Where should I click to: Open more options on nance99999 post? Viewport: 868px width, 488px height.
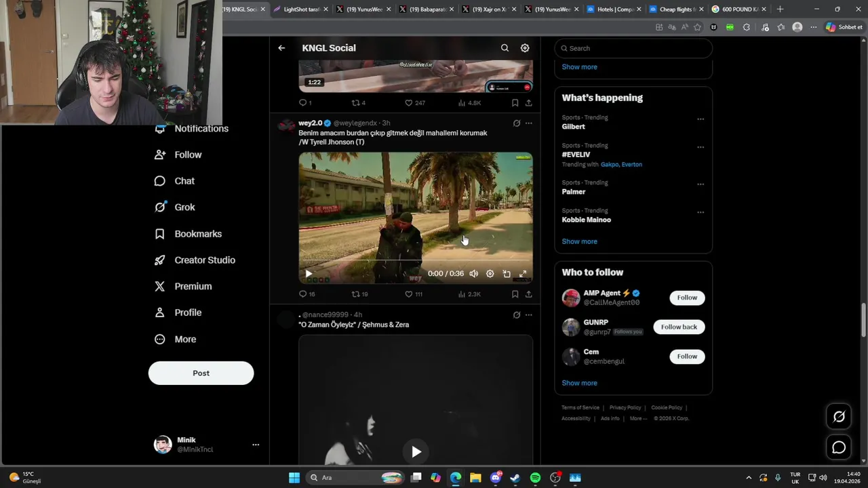529,314
